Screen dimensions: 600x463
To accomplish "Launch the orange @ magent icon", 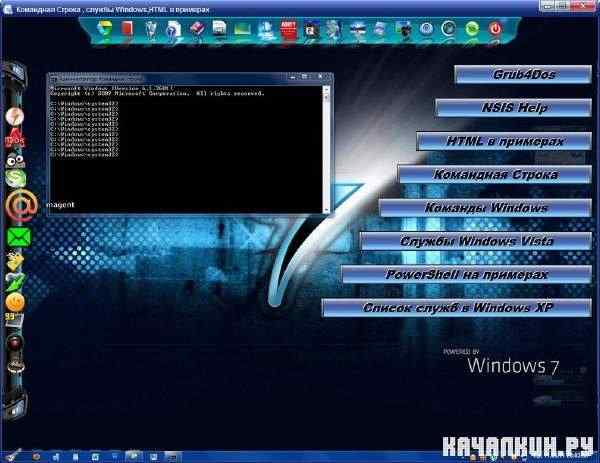I will click(21, 205).
